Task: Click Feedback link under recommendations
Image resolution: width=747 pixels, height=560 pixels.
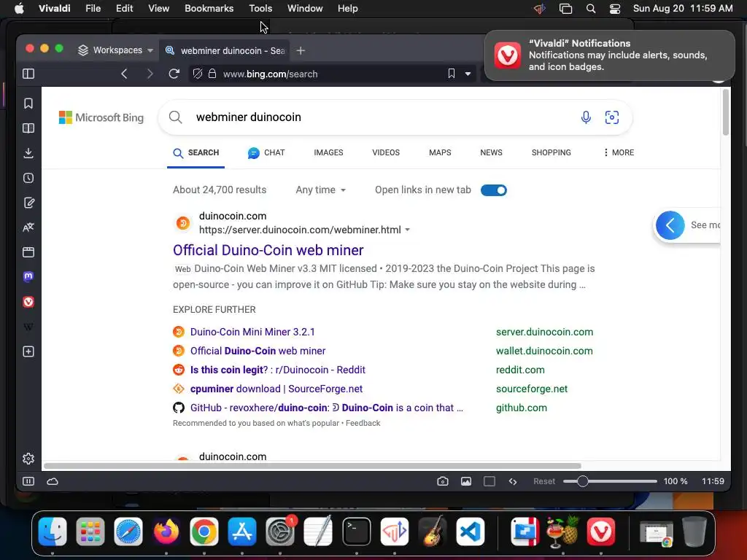Action: pos(363,423)
